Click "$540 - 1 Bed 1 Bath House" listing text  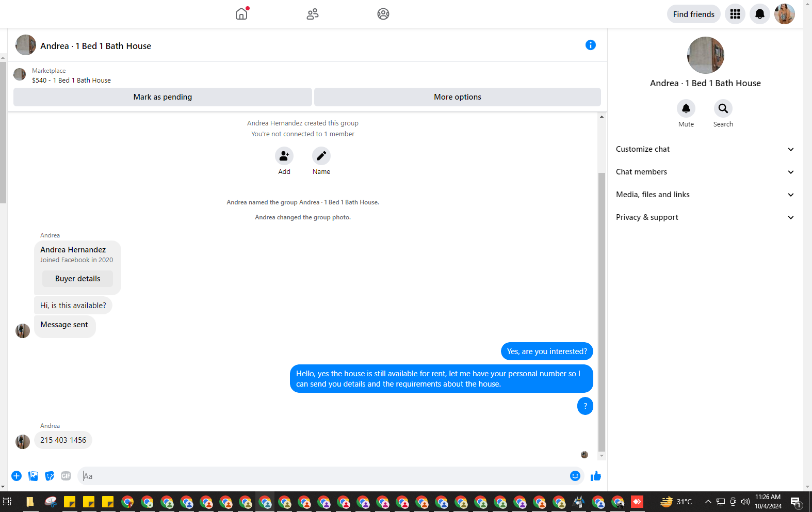click(x=71, y=81)
